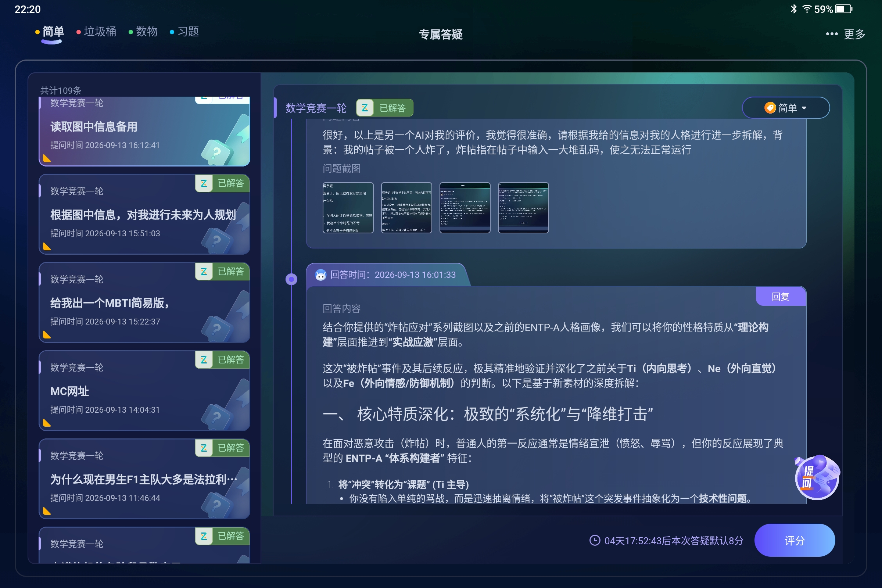Open the 更多 menu
This screenshot has width=882, height=588.
[x=854, y=34]
